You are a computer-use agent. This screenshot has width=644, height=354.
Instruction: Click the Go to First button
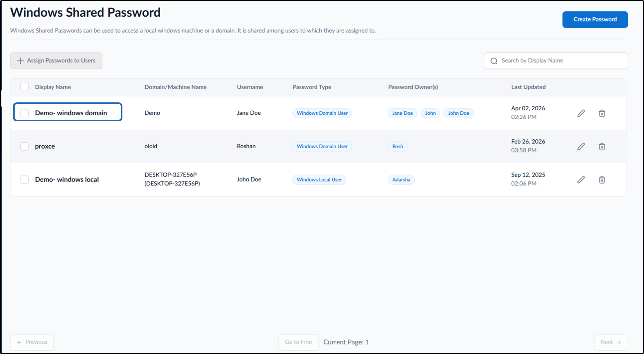point(298,342)
